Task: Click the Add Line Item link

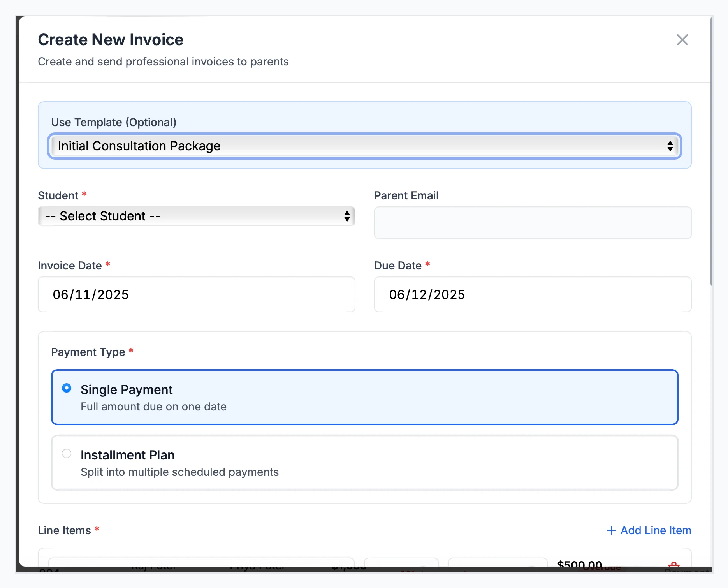Action: click(x=655, y=530)
